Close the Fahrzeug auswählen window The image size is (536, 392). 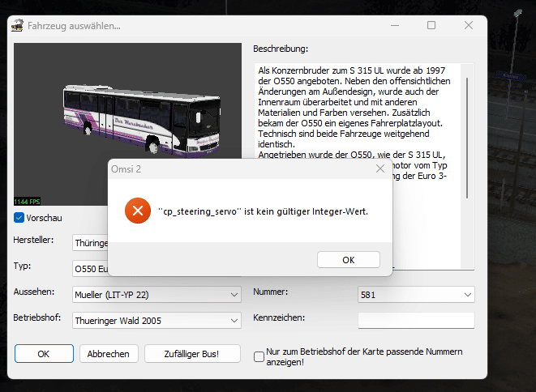[x=469, y=26]
